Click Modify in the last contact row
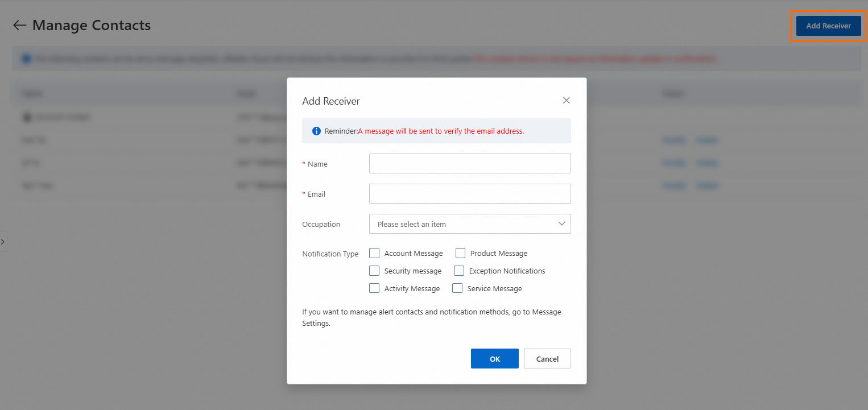This screenshot has width=868, height=410. pyautogui.click(x=674, y=185)
